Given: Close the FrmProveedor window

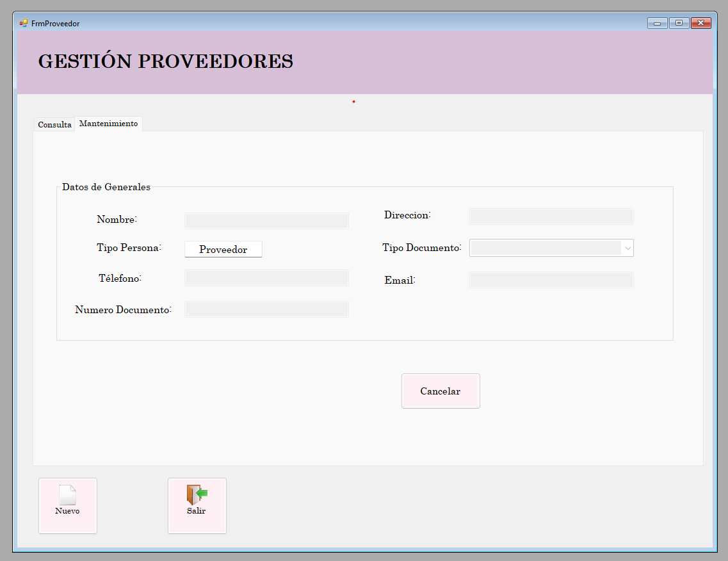Looking at the screenshot, I should click(x=700, y=23).
